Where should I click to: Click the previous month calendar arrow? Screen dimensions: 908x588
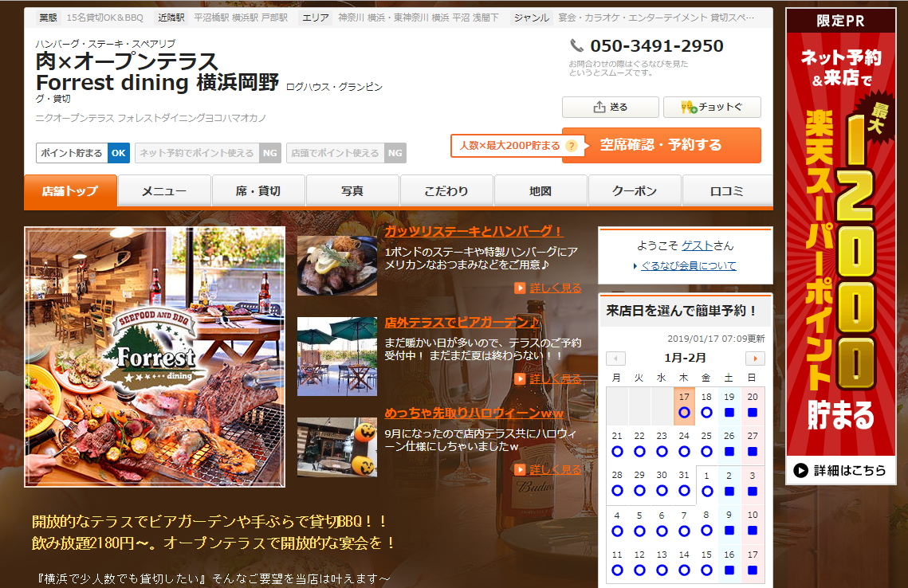(615, 359)
